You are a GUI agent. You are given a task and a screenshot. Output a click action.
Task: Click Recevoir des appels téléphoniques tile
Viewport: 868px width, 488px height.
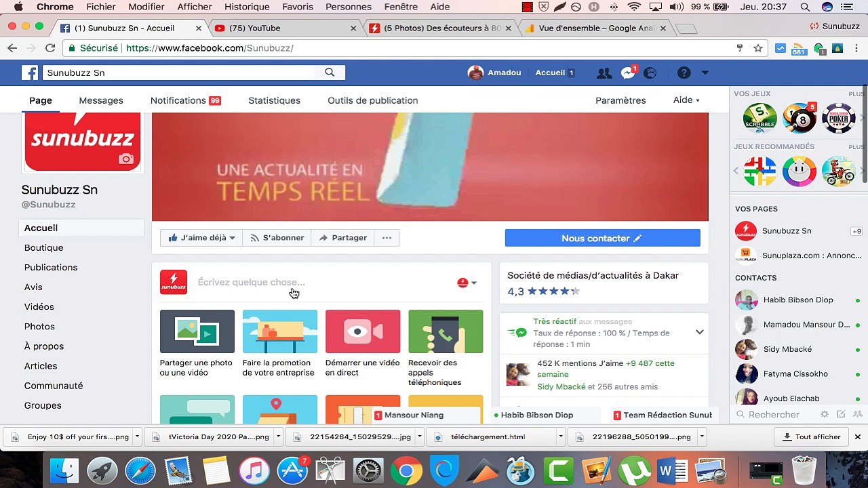click(x=446, y=348)
